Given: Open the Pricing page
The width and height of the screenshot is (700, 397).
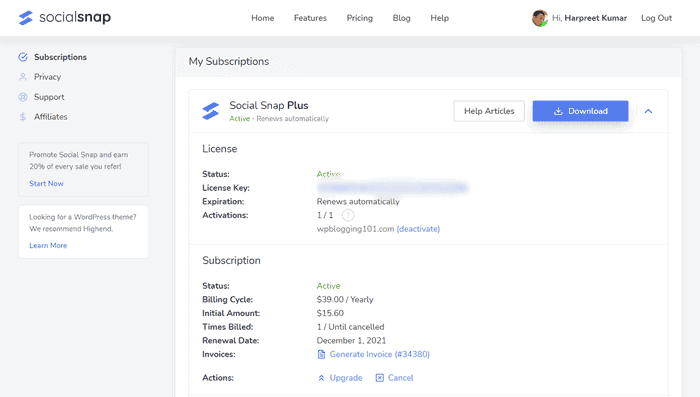Looking at the screenshot, I should [359, 18].
